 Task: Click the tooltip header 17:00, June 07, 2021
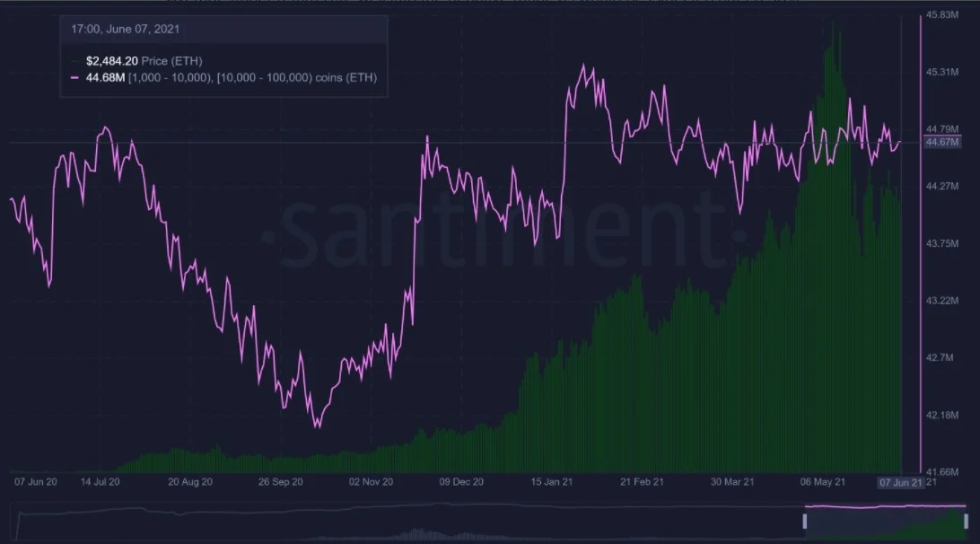pyautogui.click(x=126, y=30)
